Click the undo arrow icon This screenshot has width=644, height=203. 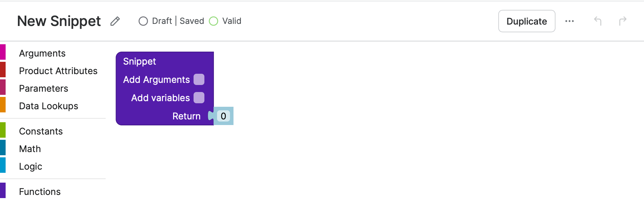[x=598, y=21]
